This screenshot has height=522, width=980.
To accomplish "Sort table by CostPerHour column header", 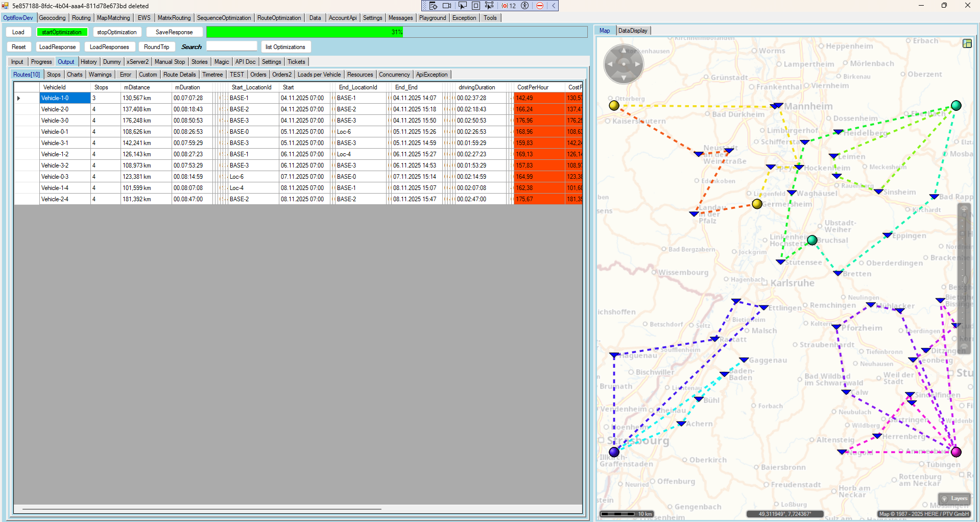I will (533, 87).
